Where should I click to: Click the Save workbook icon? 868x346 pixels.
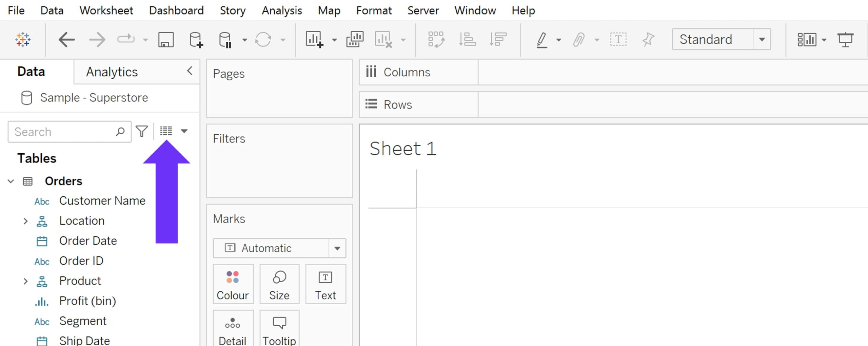coord(166,40)
